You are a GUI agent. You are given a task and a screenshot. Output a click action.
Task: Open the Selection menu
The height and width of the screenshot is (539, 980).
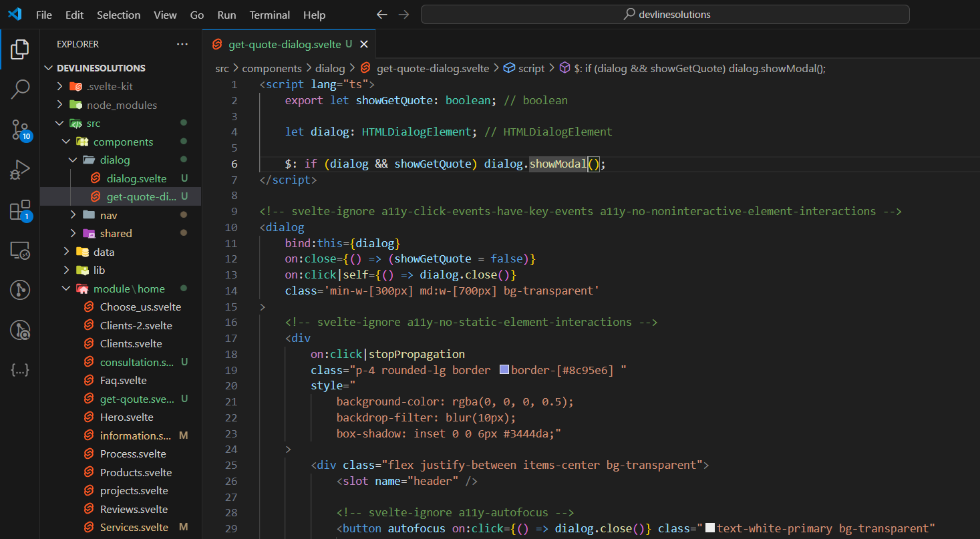point(118,15)
